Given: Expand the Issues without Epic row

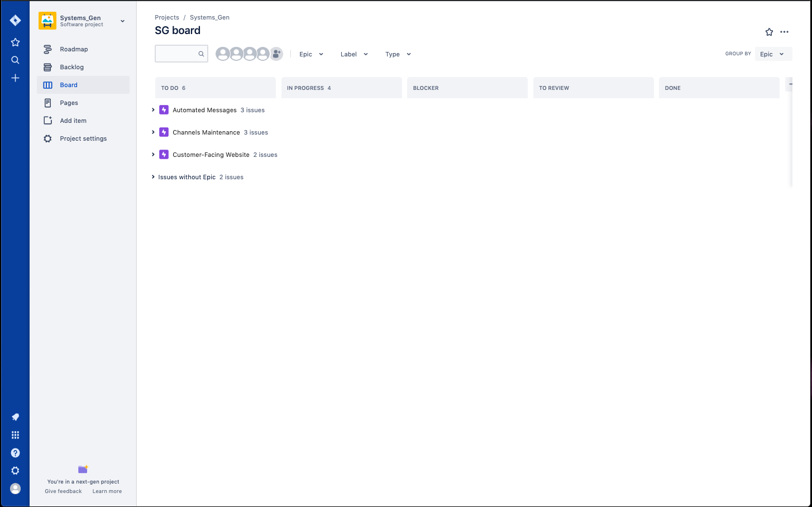Looking at the screenshot, I should tap(153, 177).
